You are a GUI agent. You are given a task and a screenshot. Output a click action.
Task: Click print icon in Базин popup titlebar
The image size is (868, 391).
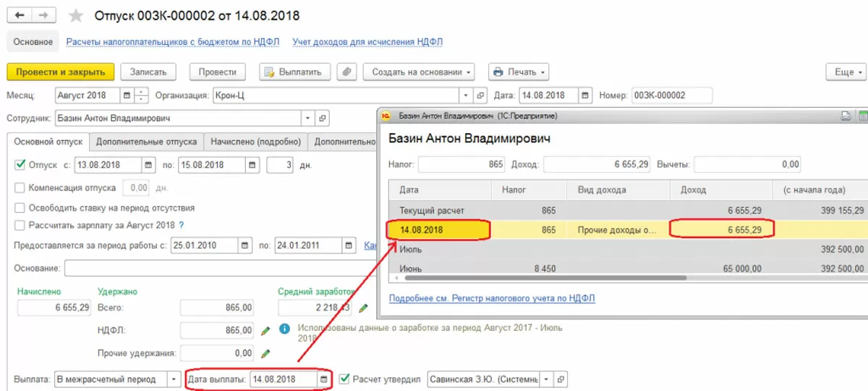tap(846, 115)
